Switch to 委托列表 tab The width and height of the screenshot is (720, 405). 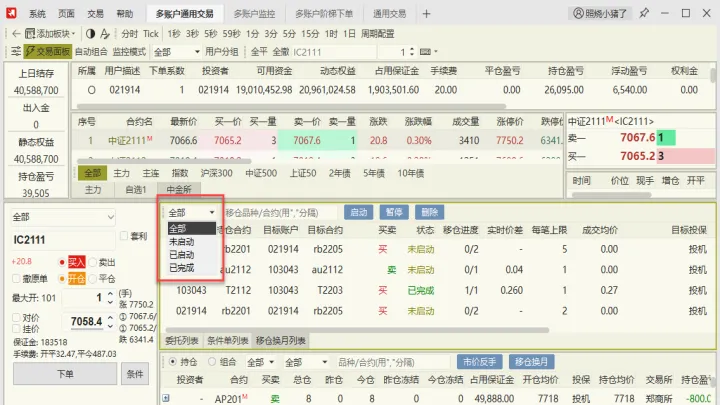(182, 341)
